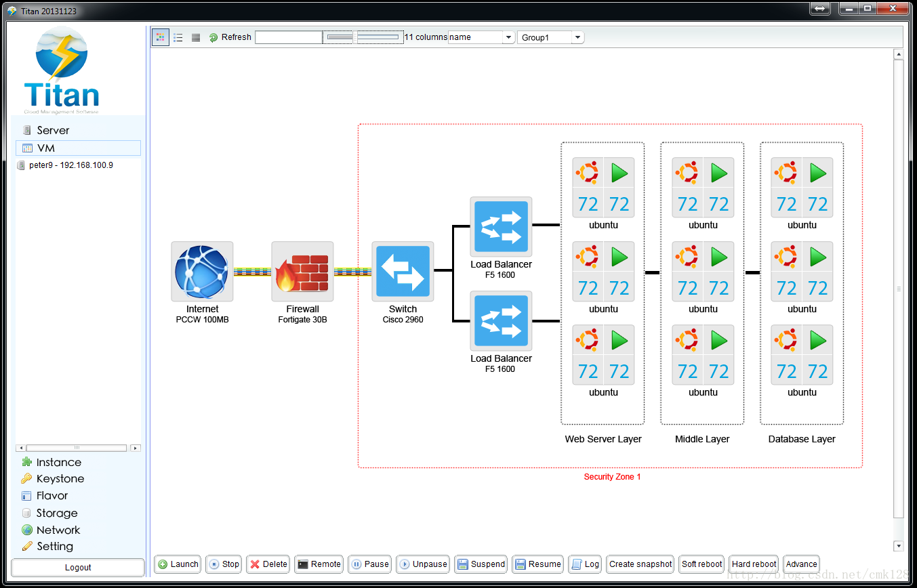Screen dimensions: 917x588
Task: Open Remote console for VM
Action: (319, 564)
